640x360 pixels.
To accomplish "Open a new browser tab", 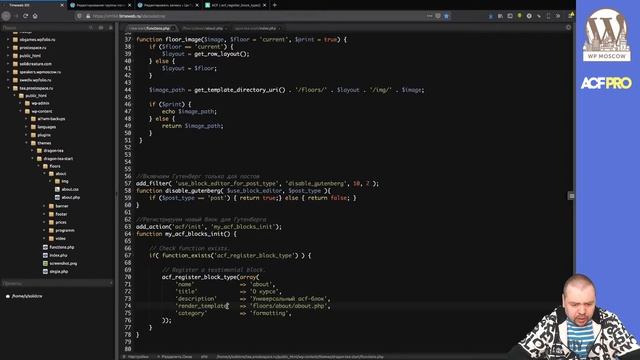I will 274,5.
